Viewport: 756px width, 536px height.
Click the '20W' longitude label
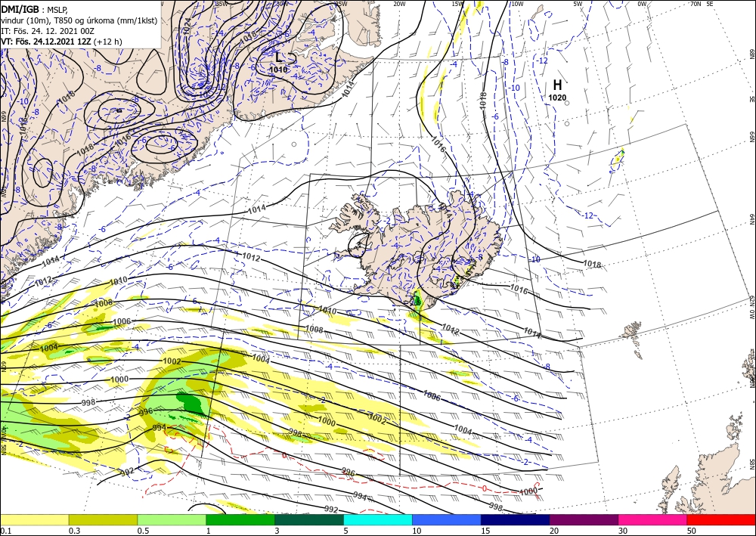pyautogui.click(x=398, y=4)
